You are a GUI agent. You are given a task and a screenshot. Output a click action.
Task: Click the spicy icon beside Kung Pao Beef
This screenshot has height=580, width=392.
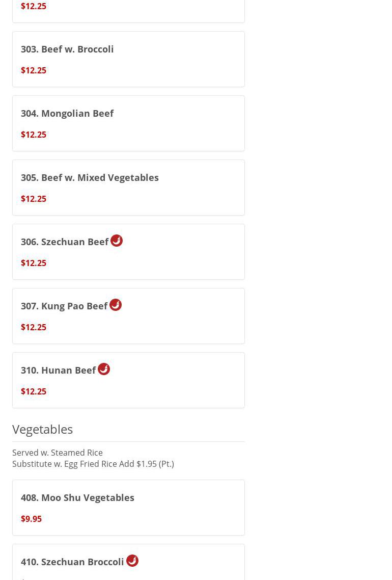tap(116, 305)
